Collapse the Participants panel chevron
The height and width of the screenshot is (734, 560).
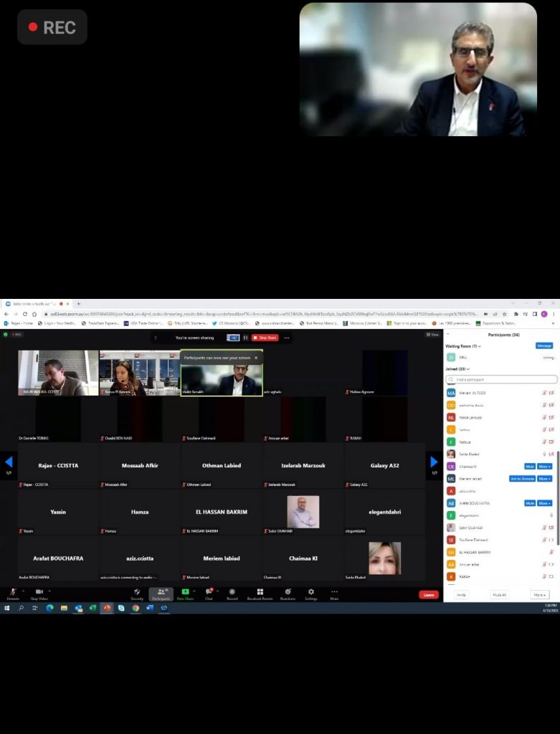[447, 334]
